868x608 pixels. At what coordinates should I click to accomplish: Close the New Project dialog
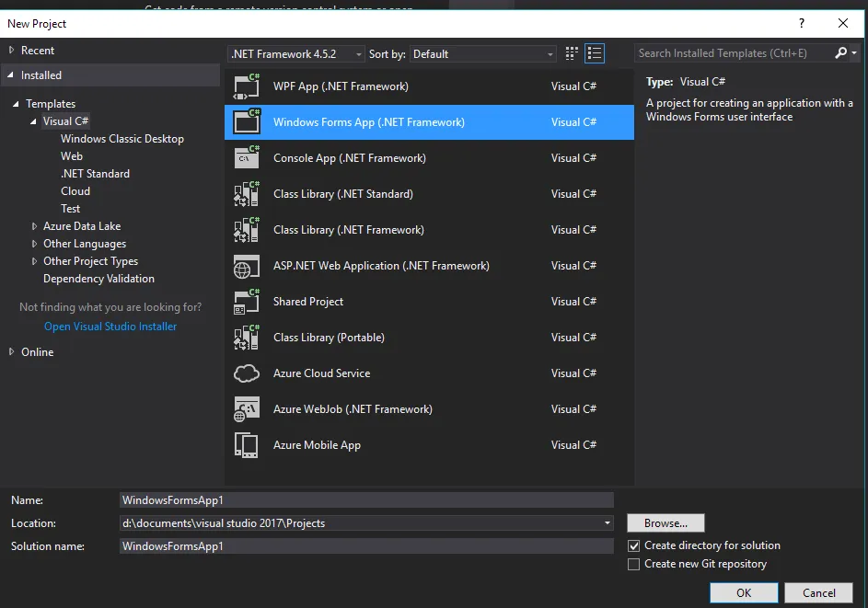[842, 23]
